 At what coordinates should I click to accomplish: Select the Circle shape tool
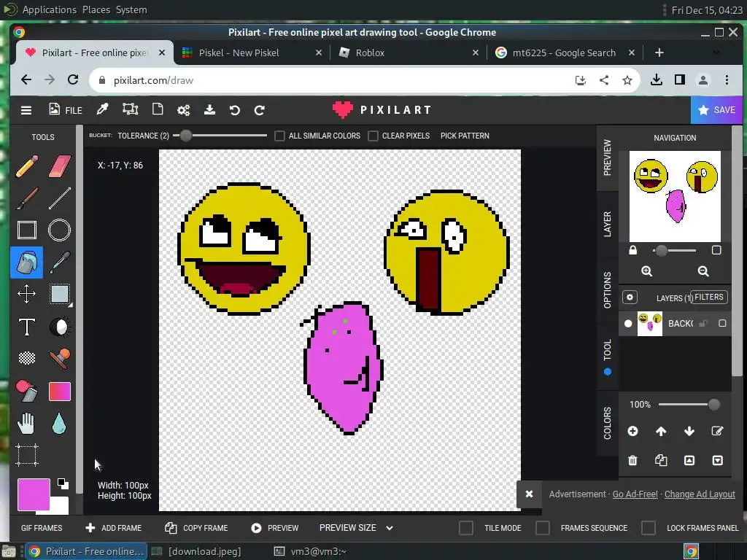pos(60,230)
